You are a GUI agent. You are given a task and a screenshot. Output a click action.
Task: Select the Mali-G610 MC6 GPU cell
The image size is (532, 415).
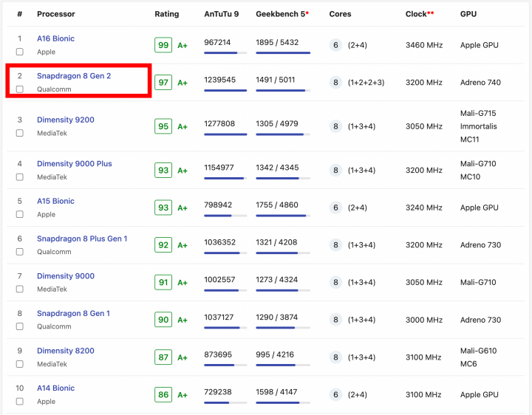pyautogui.click(x=478, y=357)
